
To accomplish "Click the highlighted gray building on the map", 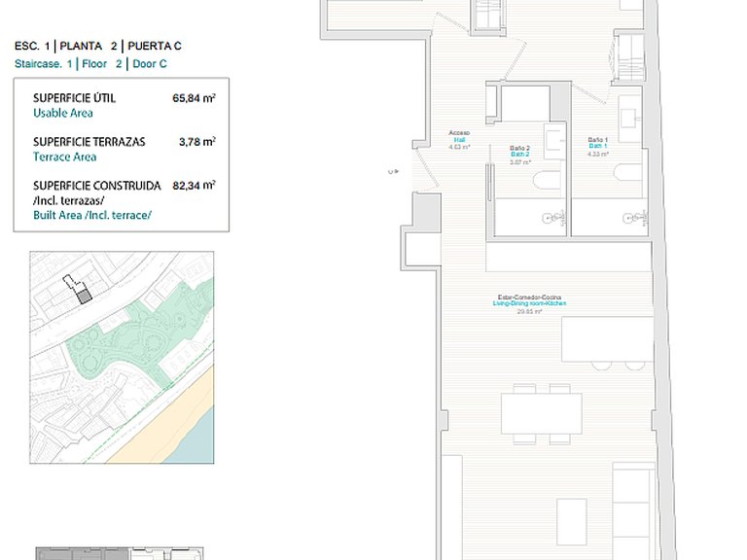I will pyautogui.click(x=85, y=297).
